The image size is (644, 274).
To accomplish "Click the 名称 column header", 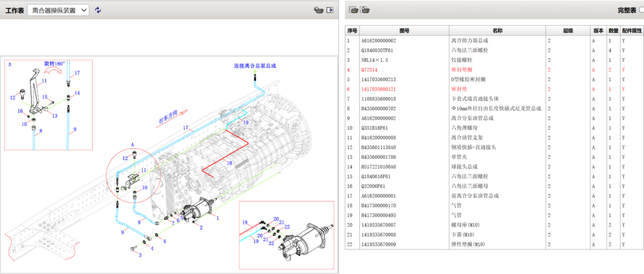I will [497, 30].
